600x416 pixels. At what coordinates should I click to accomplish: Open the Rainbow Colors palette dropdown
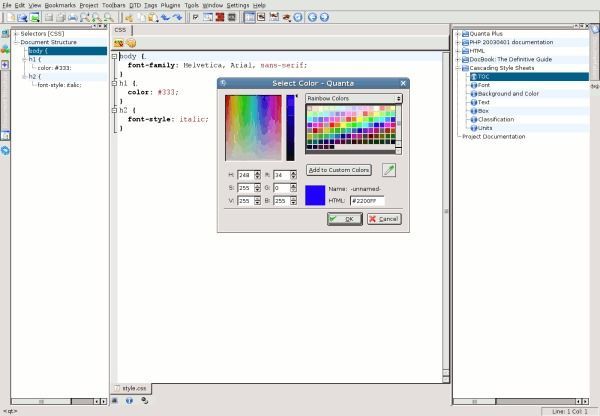tap(353, 99)
